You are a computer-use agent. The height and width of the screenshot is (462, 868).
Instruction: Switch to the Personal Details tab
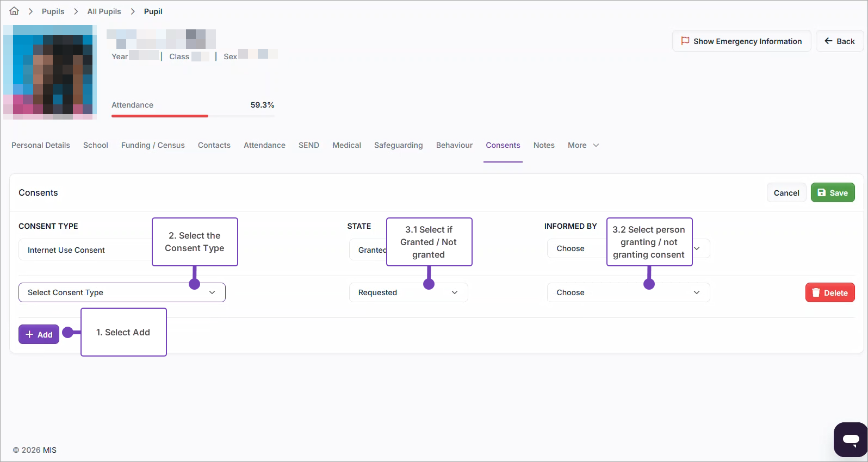(41, 145)
